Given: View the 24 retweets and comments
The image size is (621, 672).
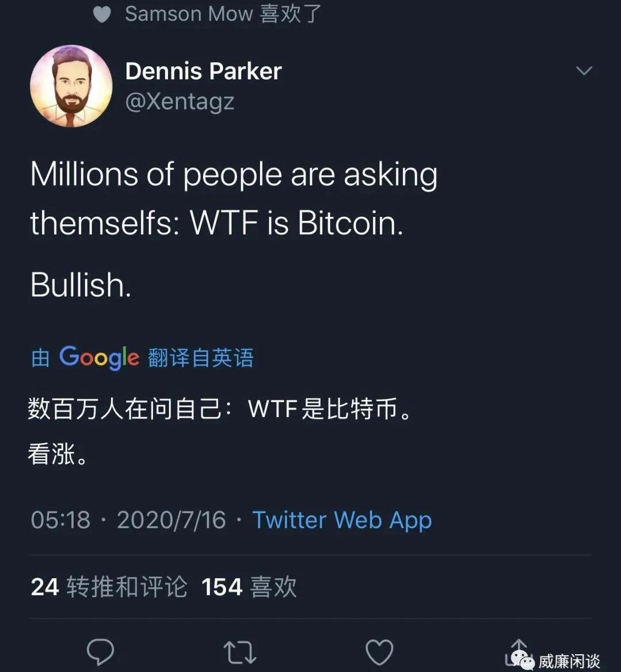Looking at the screenshot, I should point(109,587).
